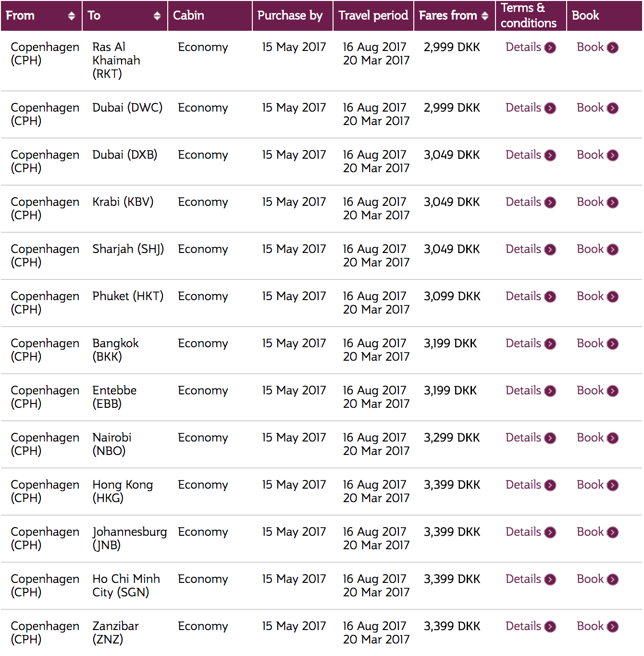Click the Cabin column header

[x=188, y=16]
